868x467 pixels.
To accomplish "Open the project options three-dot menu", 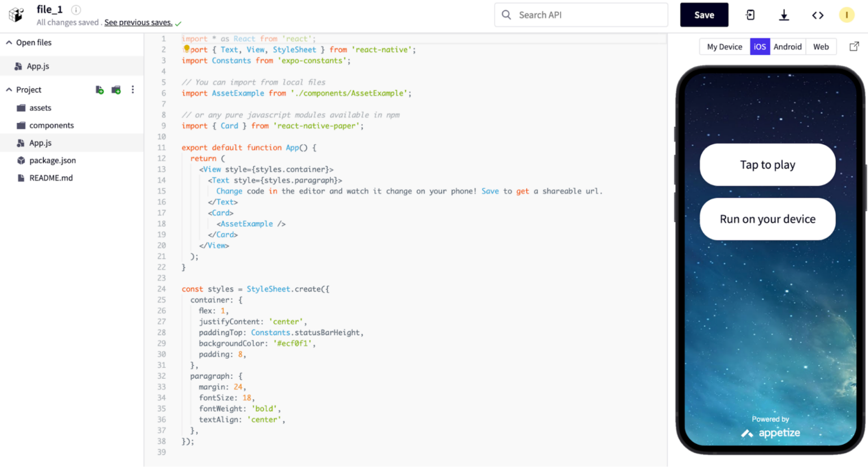I will (x=133, y=89).
